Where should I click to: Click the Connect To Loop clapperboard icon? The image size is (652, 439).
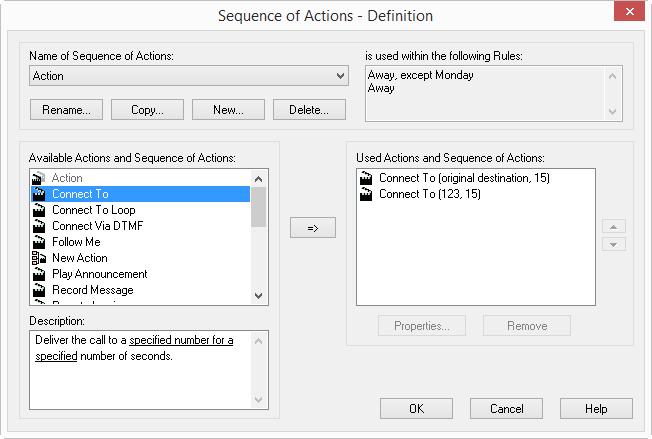pyautogui.click(x=39, y=210)
